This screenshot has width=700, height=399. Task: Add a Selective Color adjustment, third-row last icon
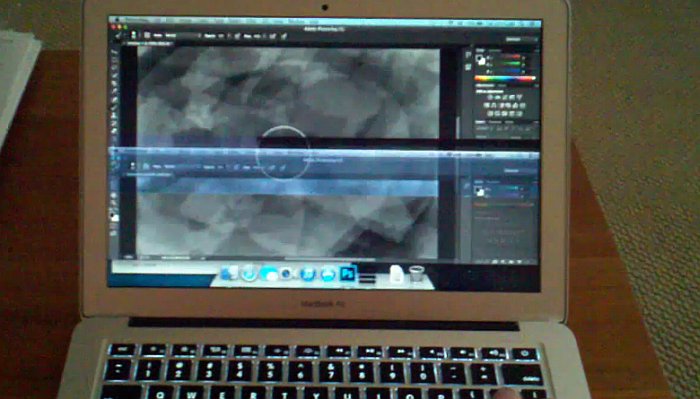click(519, 114)
